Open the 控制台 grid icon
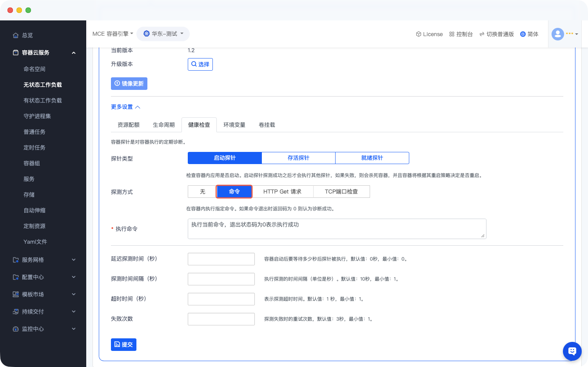The image size is (588, 367). (452, 34)
